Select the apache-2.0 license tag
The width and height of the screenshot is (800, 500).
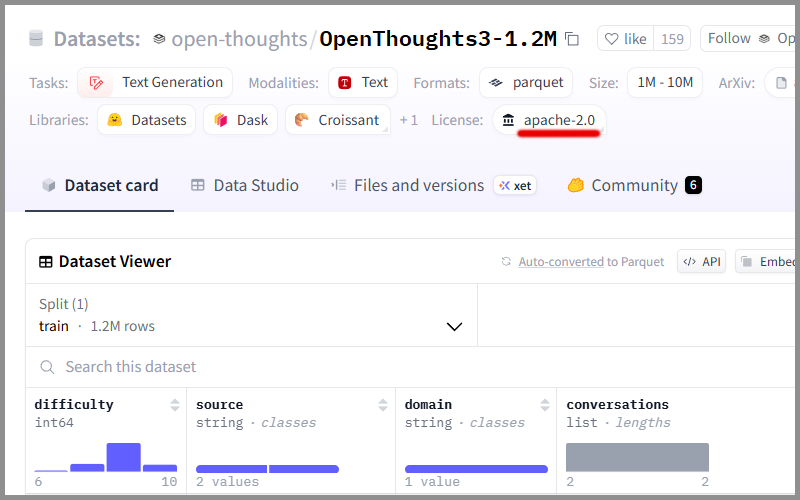tap(549, 120)
